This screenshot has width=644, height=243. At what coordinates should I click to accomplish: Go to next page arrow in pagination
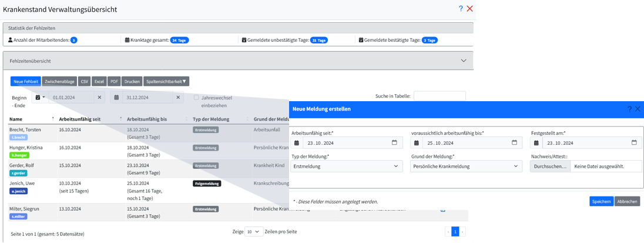(x=462, y=232)
